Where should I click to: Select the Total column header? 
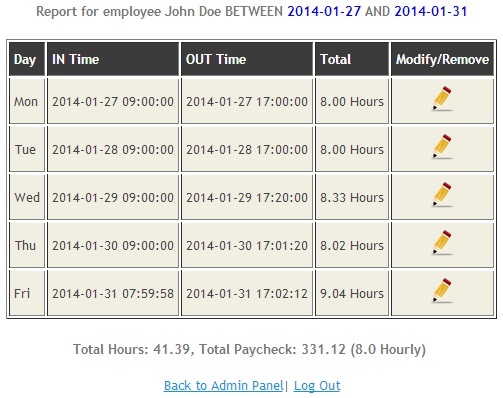(352, 59)
